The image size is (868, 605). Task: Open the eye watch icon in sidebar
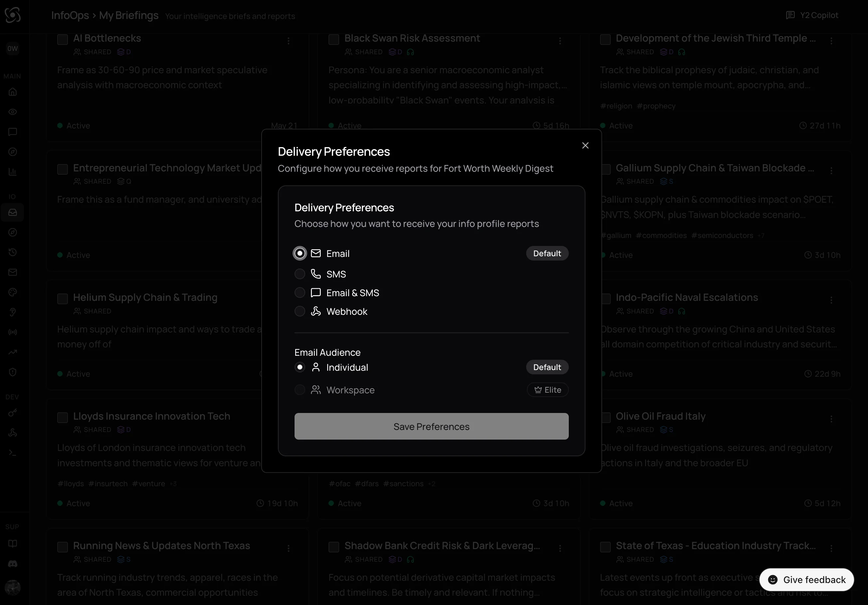point(12,112)
